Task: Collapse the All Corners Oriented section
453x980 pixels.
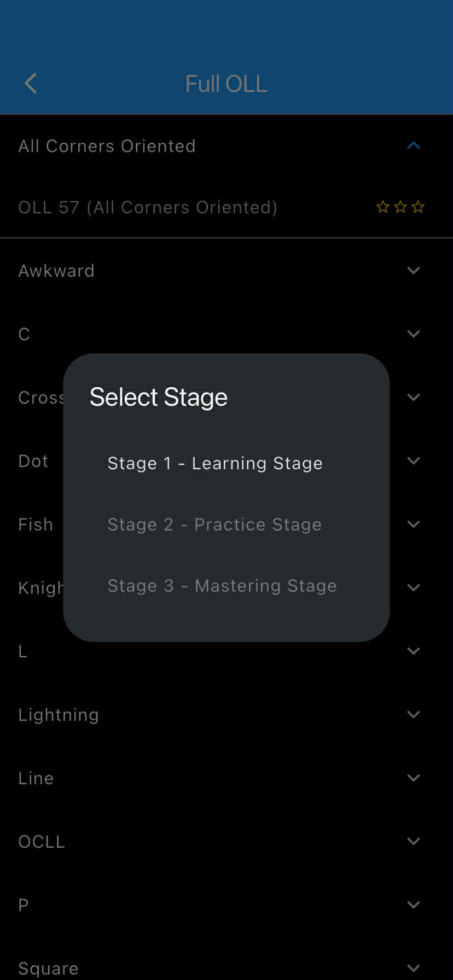Action: click(414, 146)
